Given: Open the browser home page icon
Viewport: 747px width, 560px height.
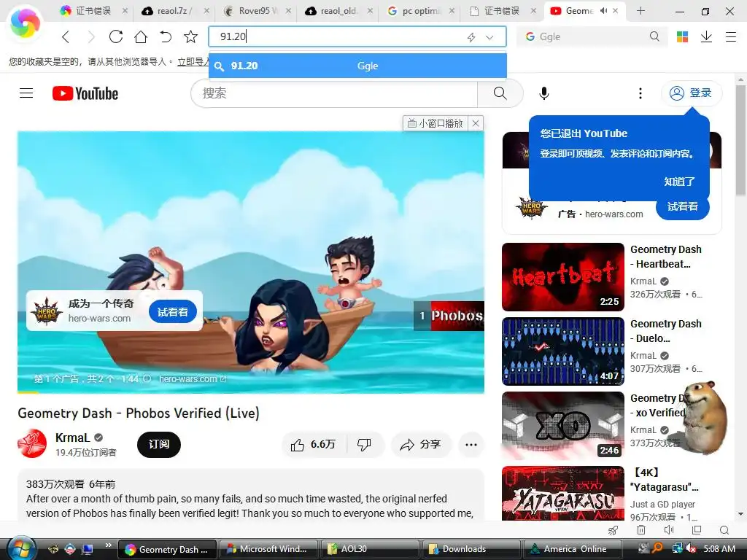Looking at the screenshot, I should click(141, 36).
